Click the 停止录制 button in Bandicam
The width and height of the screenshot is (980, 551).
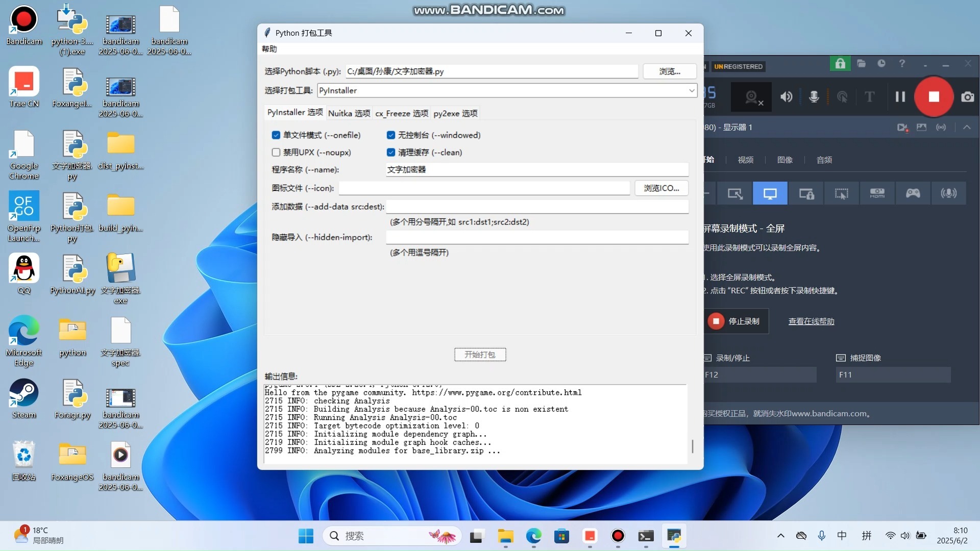736,321
